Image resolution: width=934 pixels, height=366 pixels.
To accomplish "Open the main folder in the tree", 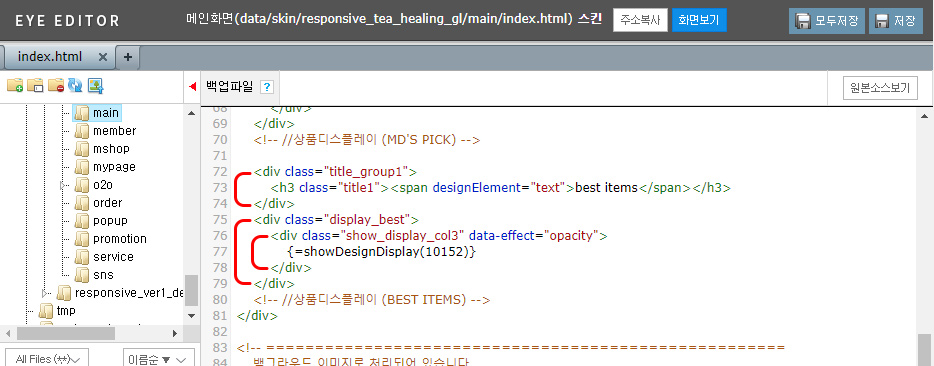I will click(x=105, y=113).
